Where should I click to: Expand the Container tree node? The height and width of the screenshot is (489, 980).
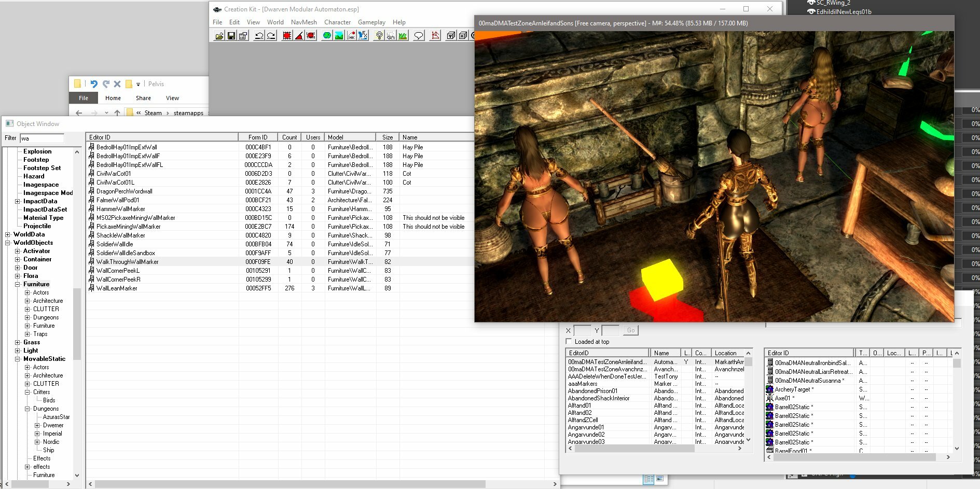coord(18,259)
